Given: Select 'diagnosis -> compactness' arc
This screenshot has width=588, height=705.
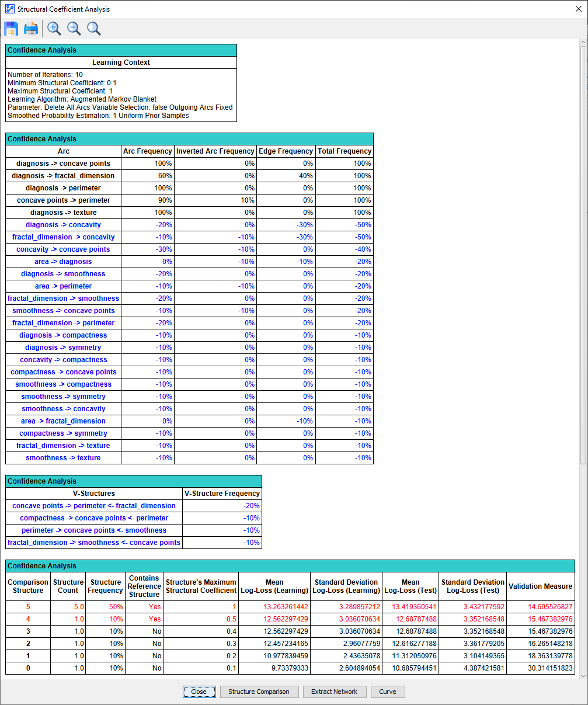Looking at the screenshot, I should pos(63,335).
